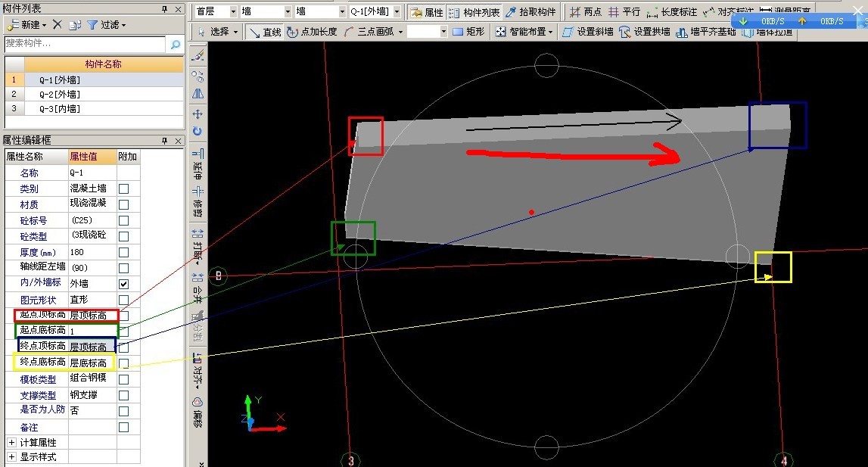This screenshot has width=868, height=467.
Task: Select the 点加长度 tool
Action: [312, 32]
